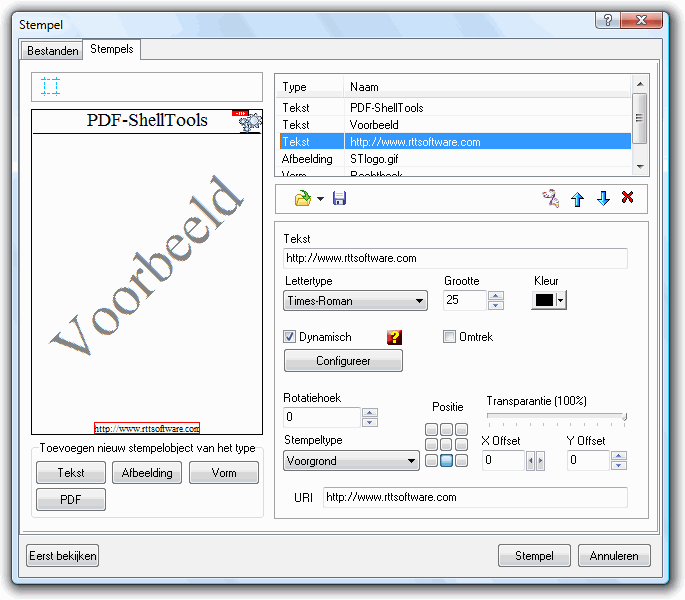Screen dimensions: 685x600
Task: Select top-center position button
Action: point(446,430)
